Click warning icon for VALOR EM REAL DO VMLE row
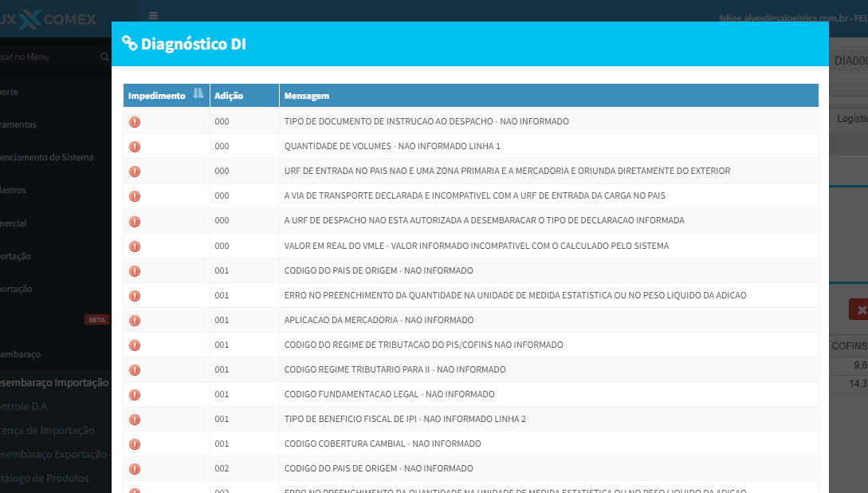868x493 pixels. 135,246
